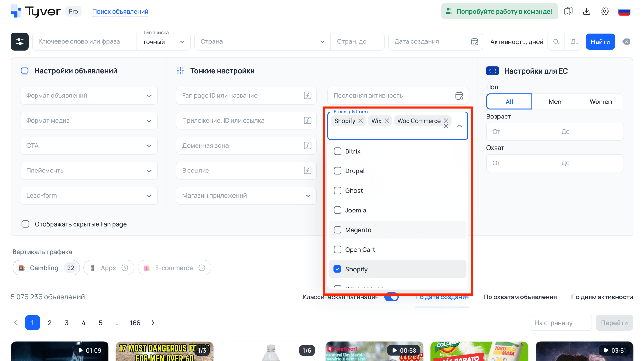
Task: Open Тип поиска dropdown
Action: (164, 42)
